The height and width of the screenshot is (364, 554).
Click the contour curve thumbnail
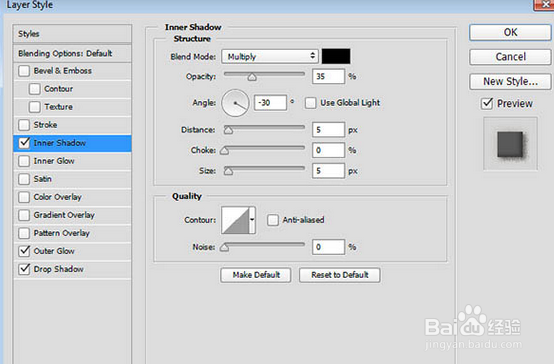pyautogui.click(x=235, y=220)
